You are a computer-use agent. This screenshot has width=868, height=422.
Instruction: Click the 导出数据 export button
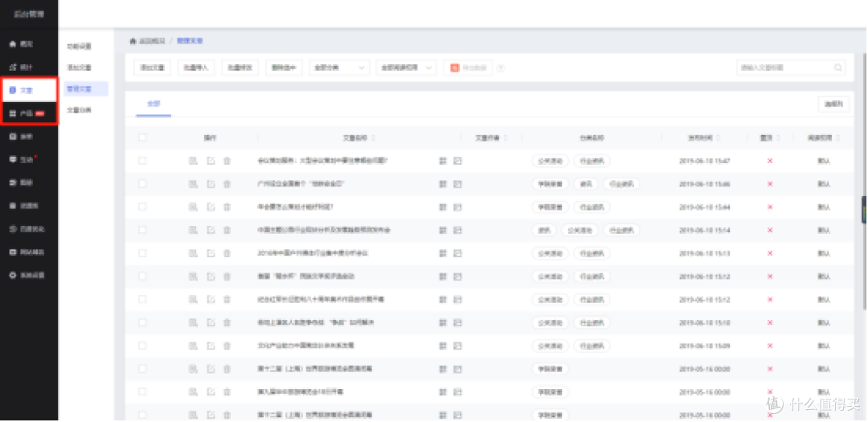tap(468, 68)
